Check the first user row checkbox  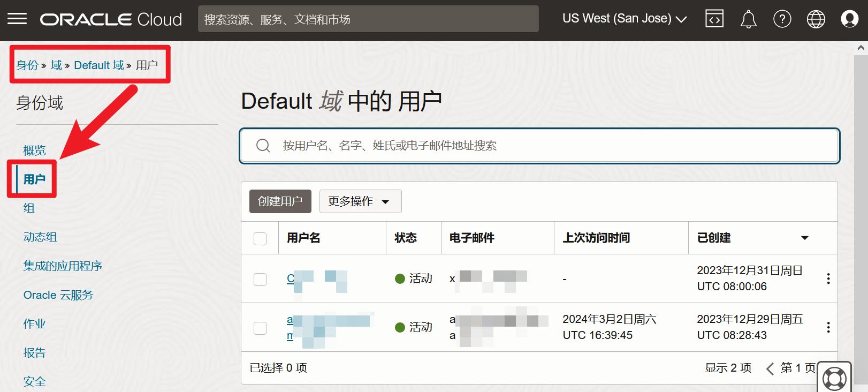coord(260,279)
